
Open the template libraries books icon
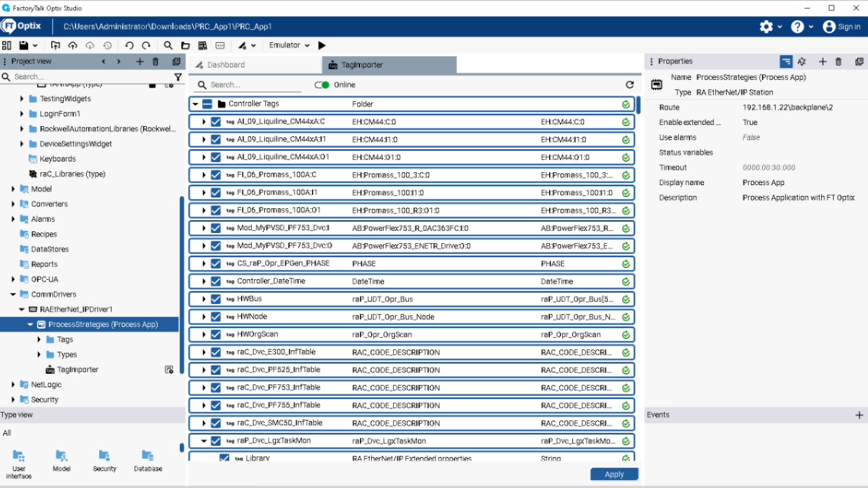point(203,46)
